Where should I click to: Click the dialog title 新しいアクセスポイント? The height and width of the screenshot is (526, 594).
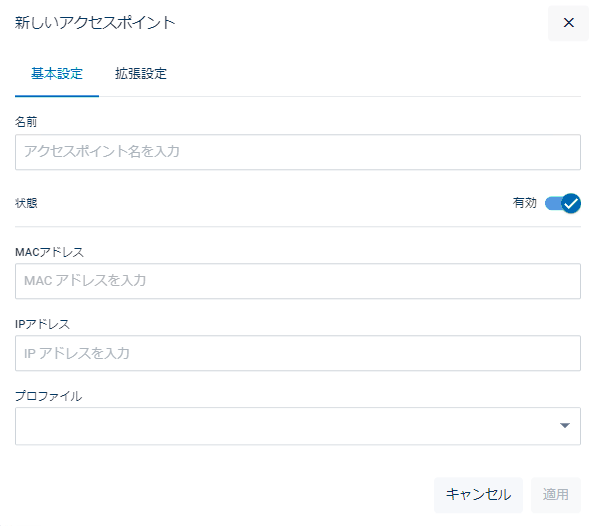tap(95, 23)
